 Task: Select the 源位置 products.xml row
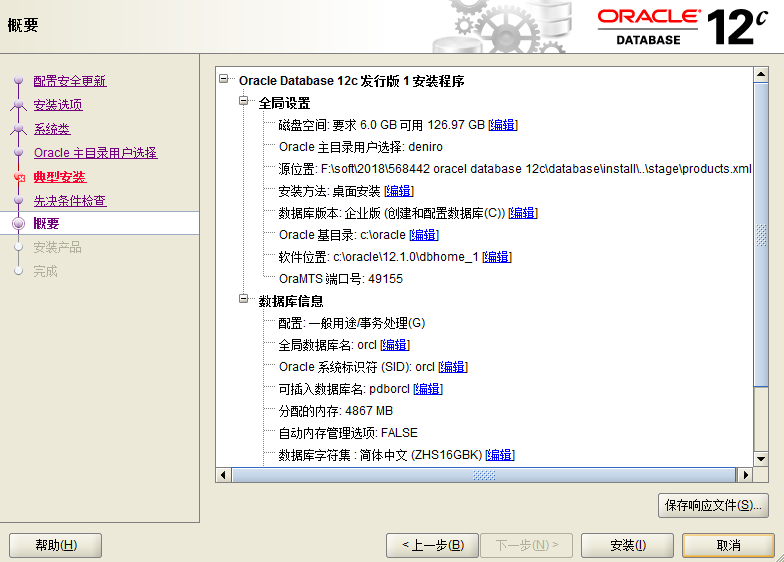pos(515,169)
